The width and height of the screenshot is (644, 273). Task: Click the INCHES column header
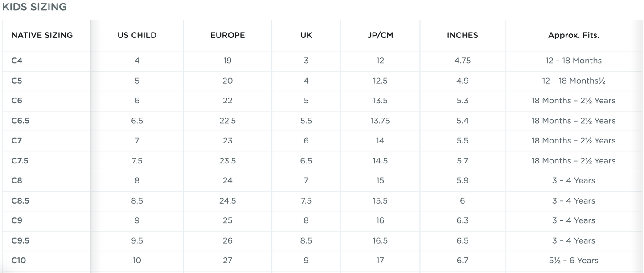point(462,35)
